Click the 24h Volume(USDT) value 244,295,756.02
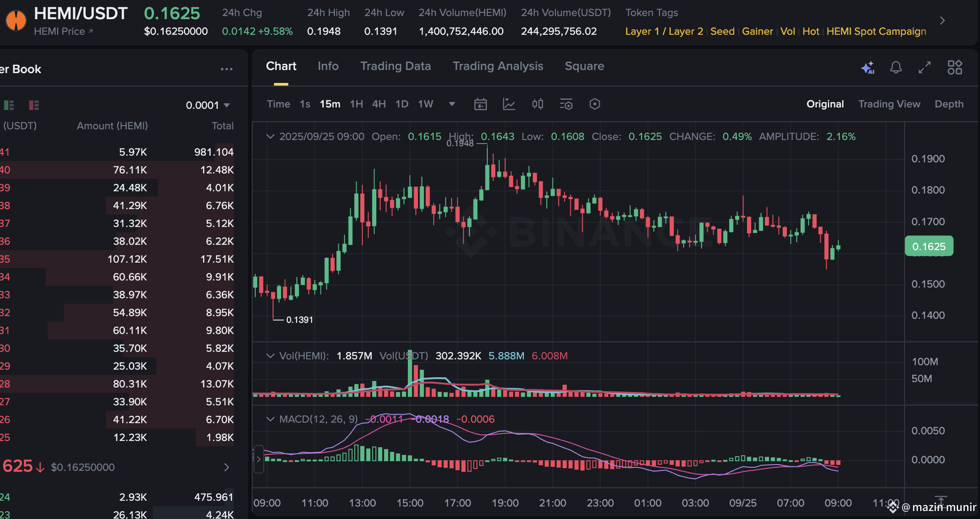 tap(559, 32)
